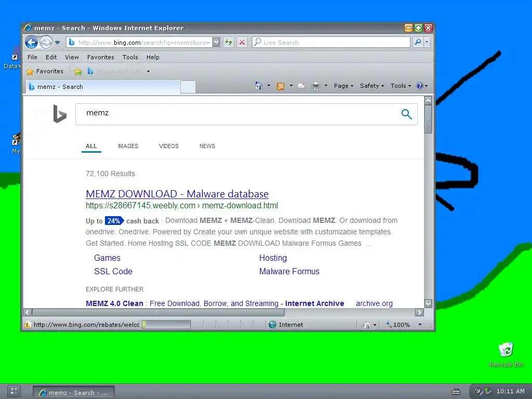Image resolution: width=532 pixels, height=399 pixels.
Task: Click the 100% zoom level button
Action: click(x=398, y=325)
